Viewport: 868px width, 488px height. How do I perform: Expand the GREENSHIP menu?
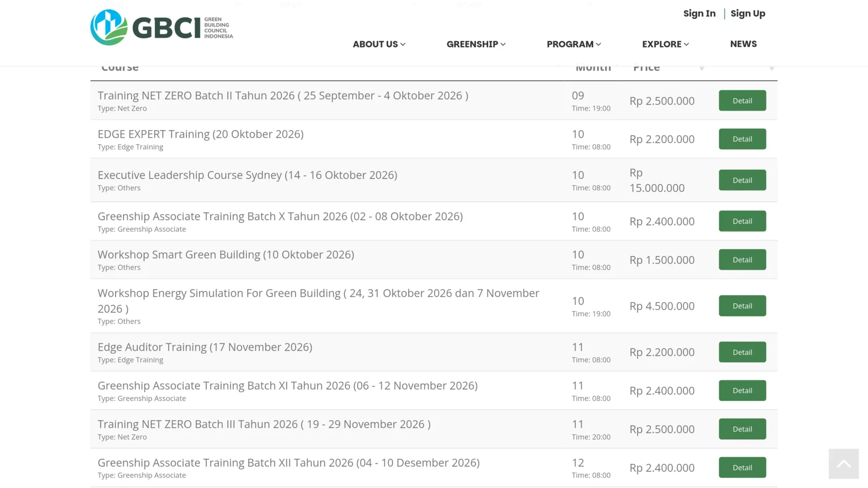coord(476,44)
